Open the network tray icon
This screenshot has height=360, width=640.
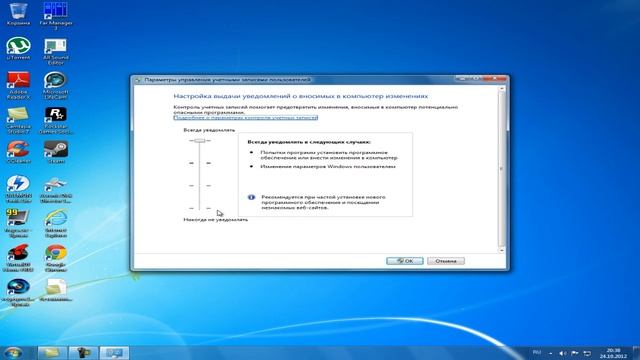tap(587, 353)
